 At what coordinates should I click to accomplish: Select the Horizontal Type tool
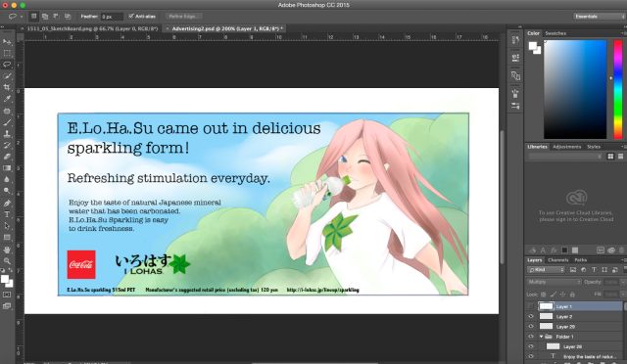pos(7,214)
